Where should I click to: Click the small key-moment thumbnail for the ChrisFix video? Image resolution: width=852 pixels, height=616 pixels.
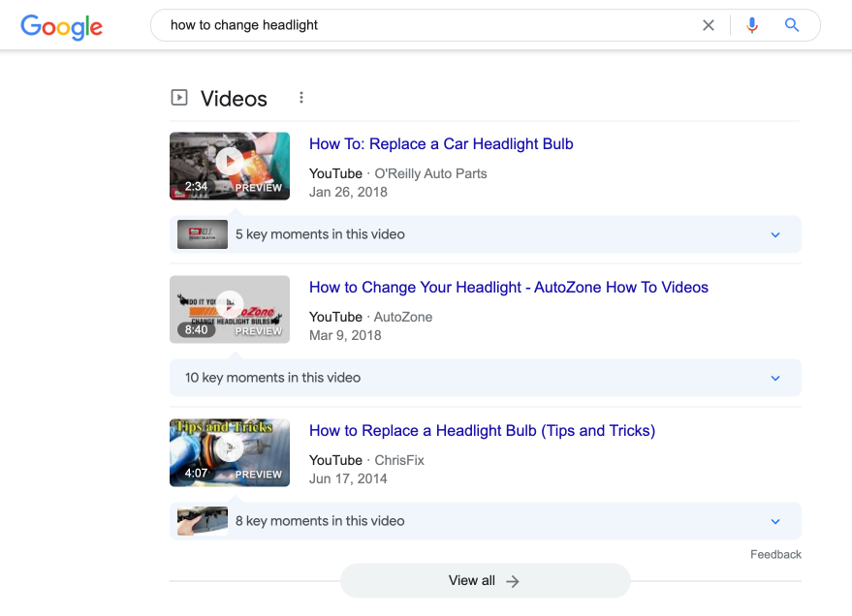(x=203, y=521)
